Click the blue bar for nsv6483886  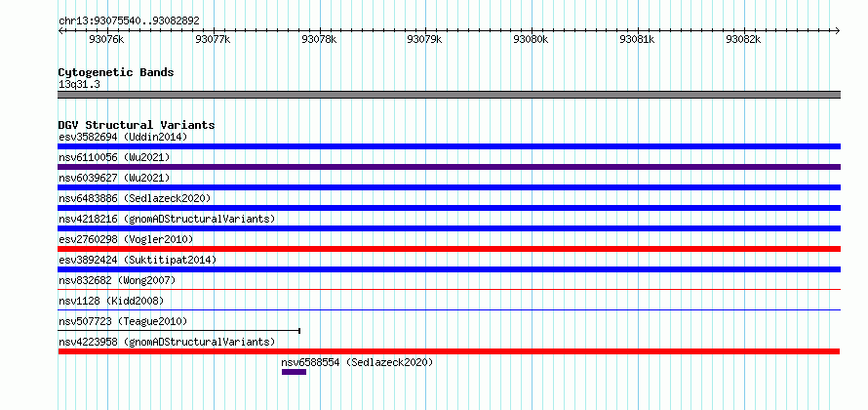pyautogui.click(x=449, y=208)
